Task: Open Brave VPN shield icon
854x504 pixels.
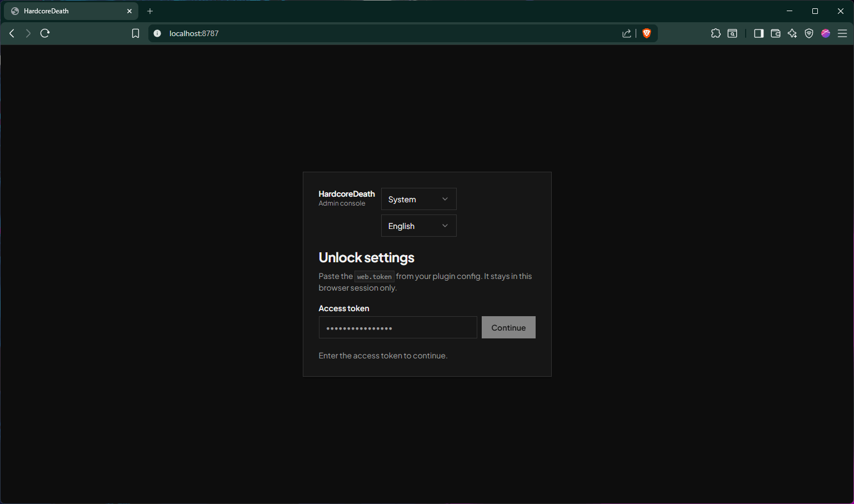Action: point(809,33)
